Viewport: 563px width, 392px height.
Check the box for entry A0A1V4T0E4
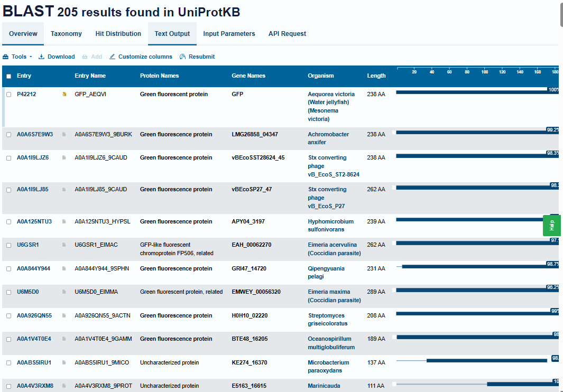coord(8,339)
